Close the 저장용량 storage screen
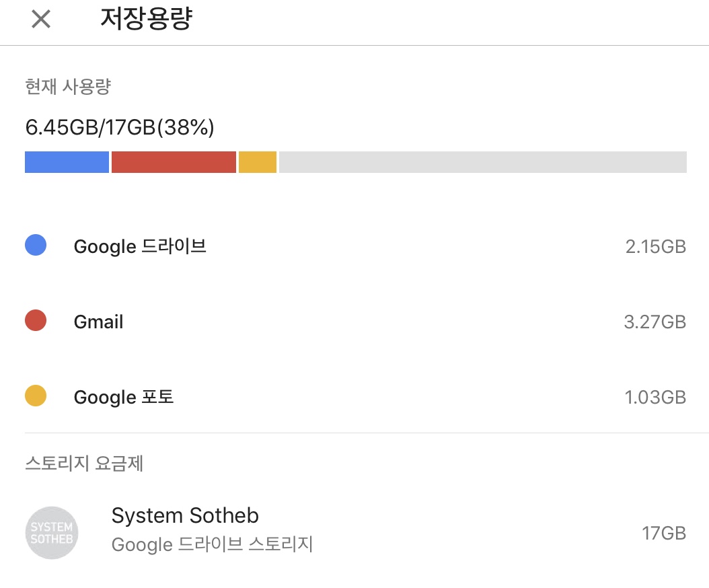 pos(41,19)
